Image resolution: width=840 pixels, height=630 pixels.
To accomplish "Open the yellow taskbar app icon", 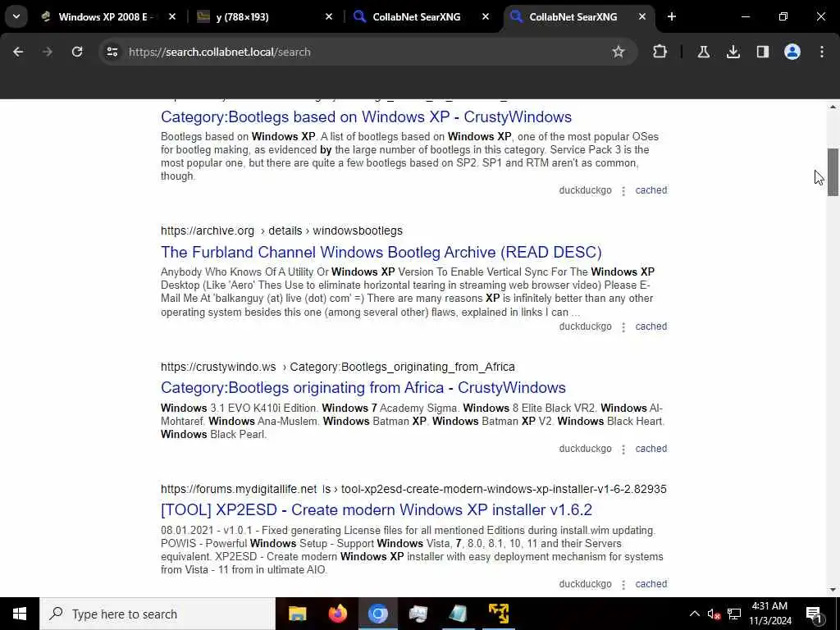I will click(x=498, y=614).
